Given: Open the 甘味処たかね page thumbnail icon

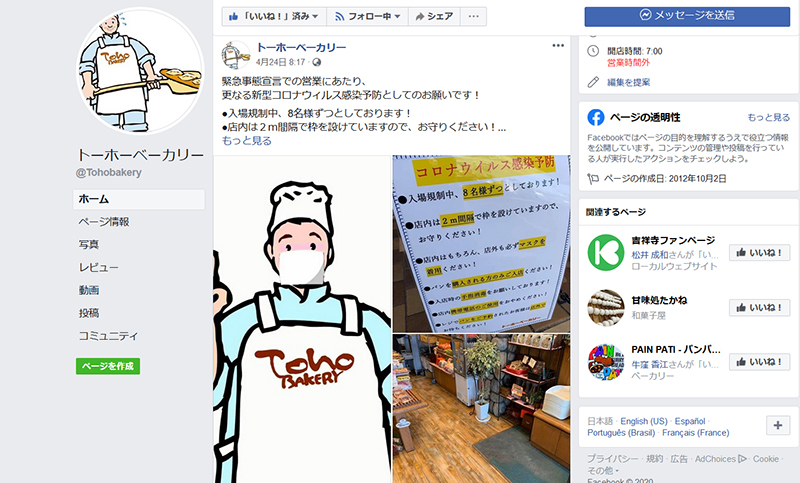Looking at the screenshot, I should tap(606, 308).
